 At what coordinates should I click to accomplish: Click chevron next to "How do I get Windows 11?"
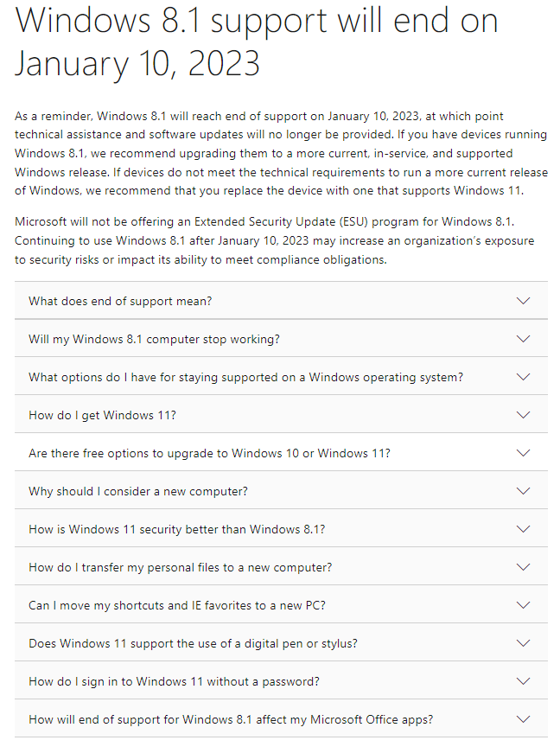(x=522, y=415)
